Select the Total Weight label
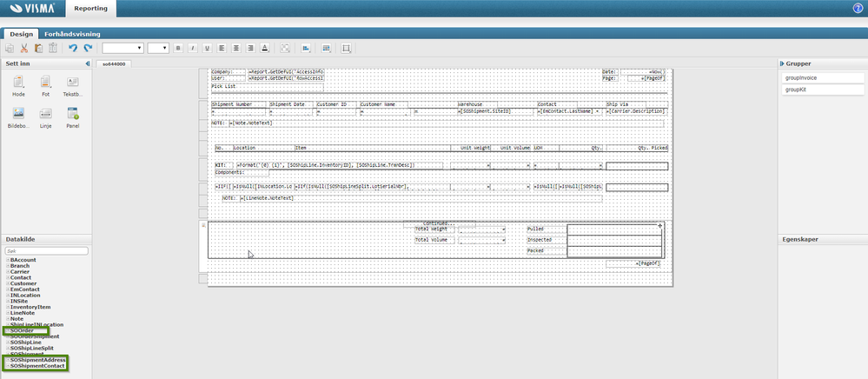The image size is (868, 379). 434,229
